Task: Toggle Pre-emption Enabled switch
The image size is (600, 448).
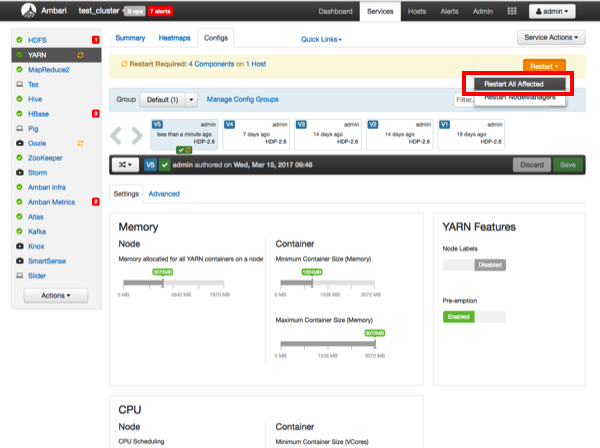Action: [474, 317]
